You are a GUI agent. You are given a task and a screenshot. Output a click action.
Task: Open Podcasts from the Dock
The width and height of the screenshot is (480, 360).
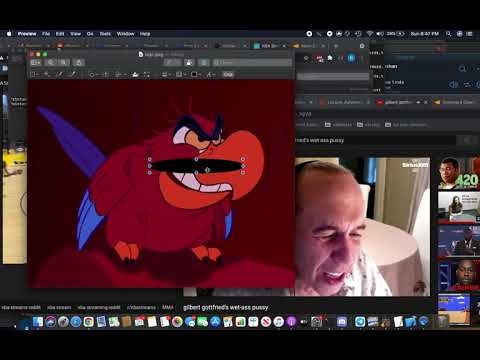[291, 322]
